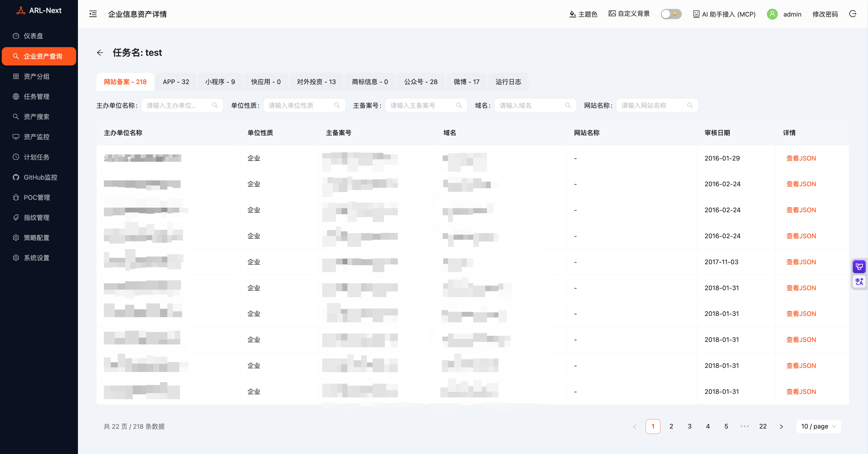Go to page 4
868x454 pixels.
pyautogui.click(x=708, y=426)
